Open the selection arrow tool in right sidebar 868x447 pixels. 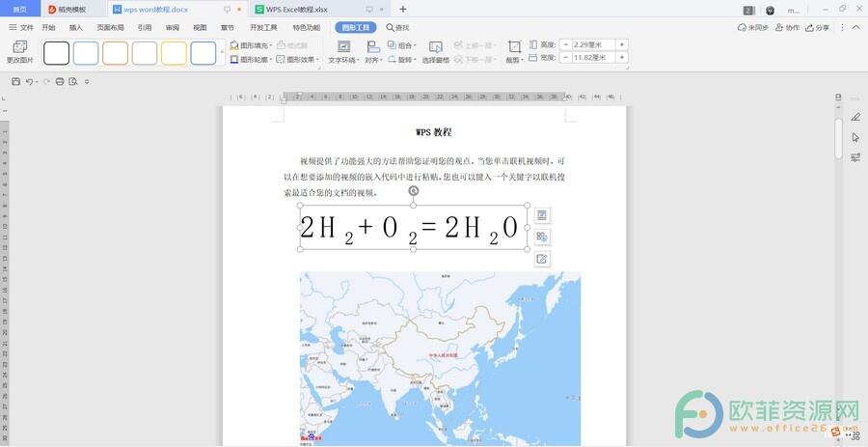pos(855,137)
